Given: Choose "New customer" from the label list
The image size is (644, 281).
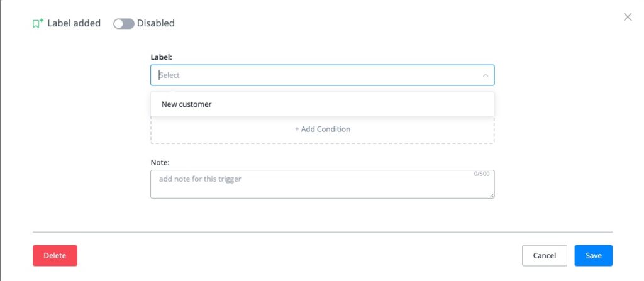Looking at the screenshot, I should 187,104.
